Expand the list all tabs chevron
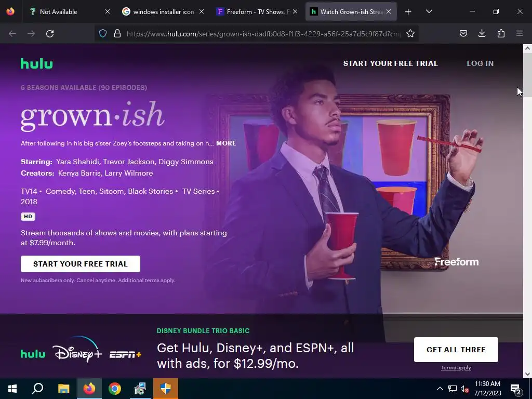The width and height of the screenshot is (532, 399). pos(429,11)
